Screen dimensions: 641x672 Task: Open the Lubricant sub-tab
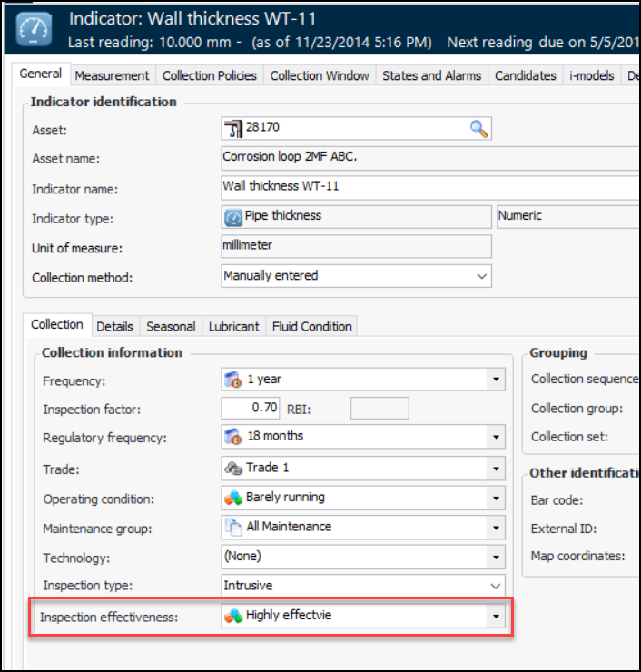pyautogui.click(x=234, y=327)
